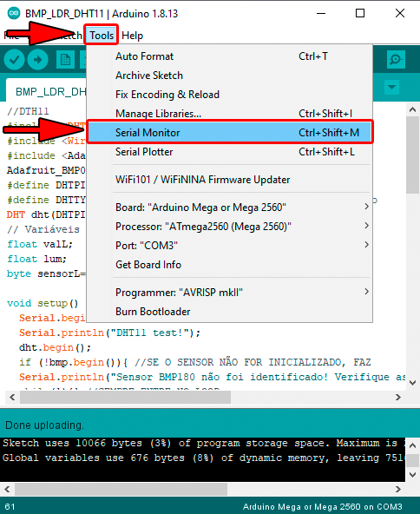This screenshot has height=514, width=420.
Task: Click the editor horizontal scrollbar thumb
Action: tap(125, 398)
